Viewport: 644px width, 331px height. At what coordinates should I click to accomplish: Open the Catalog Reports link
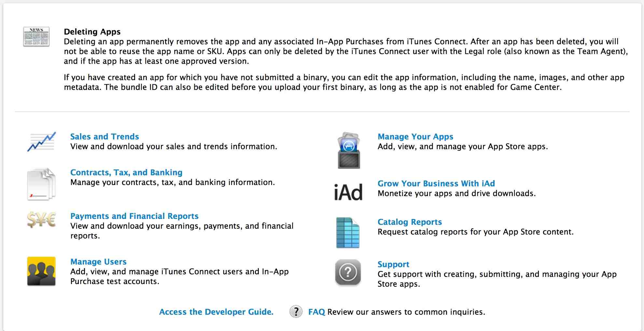coord(410,222)
